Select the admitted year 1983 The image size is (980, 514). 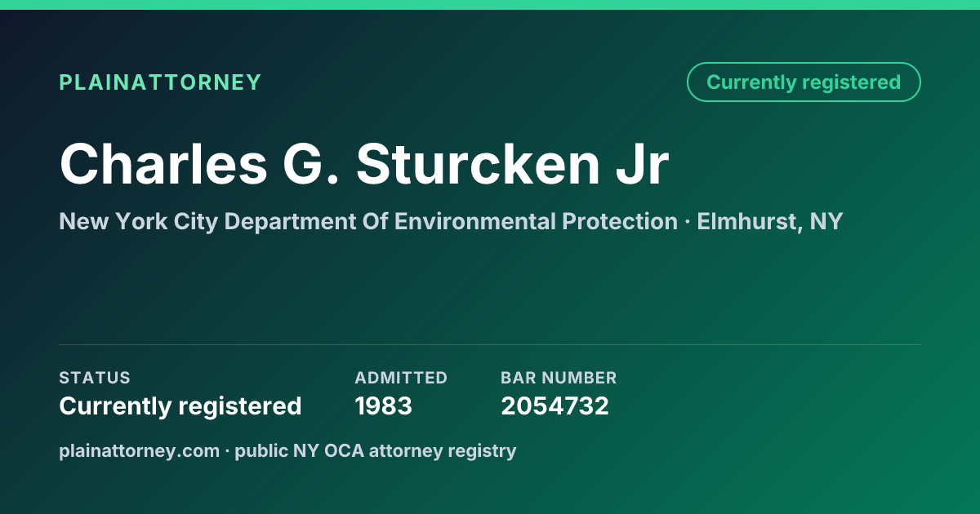pyautogui.click(x=384, y=405)
